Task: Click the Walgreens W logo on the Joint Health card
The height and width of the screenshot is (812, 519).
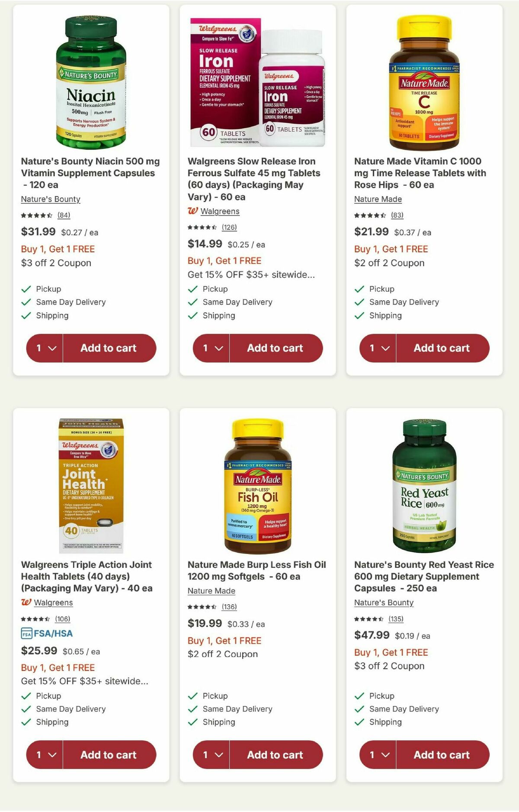Action: [26, 603]
